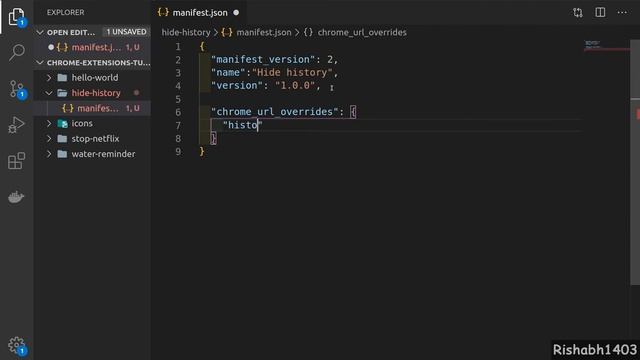
Task: Click the icons folder icon
Action: [x=62, y=123]
